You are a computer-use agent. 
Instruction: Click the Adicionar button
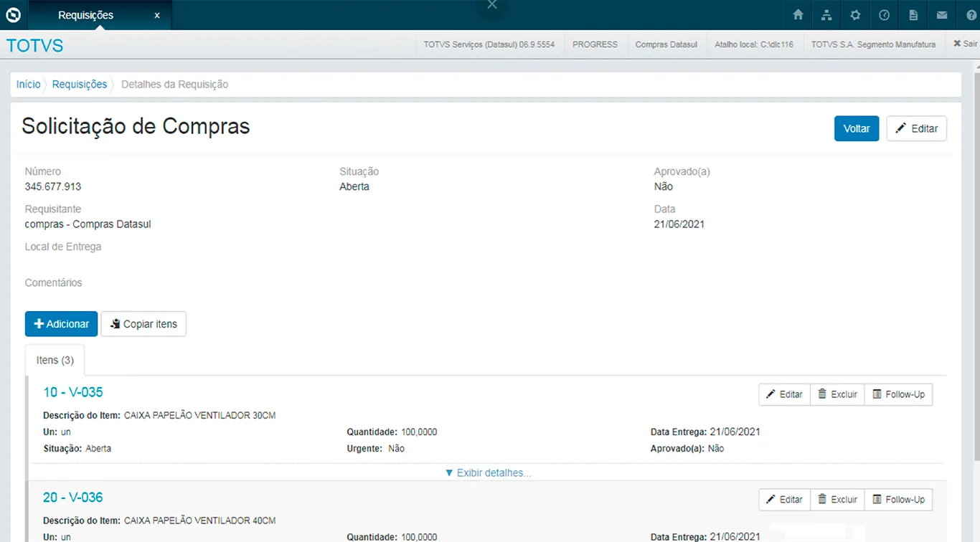tap(61, 324)
